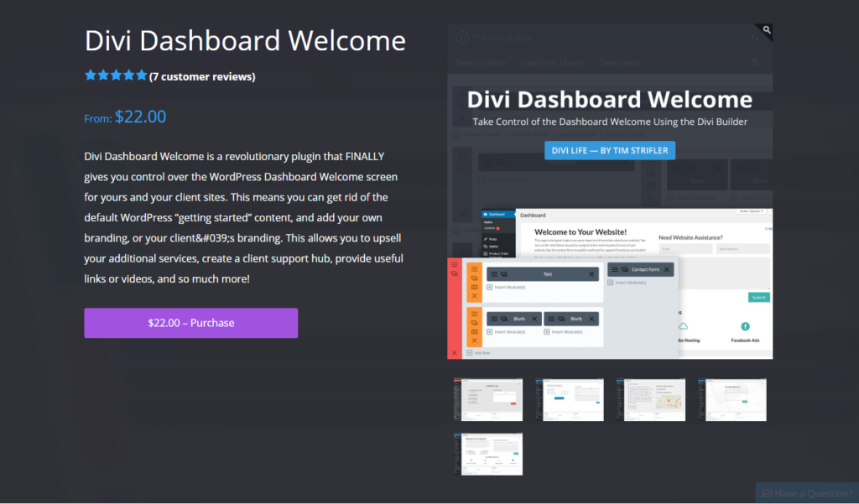Select the thumbnail showing a map

pyautogui.click(x=650, y=399)
